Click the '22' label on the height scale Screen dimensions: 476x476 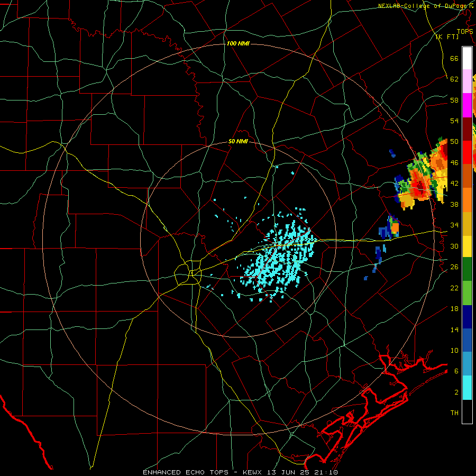tap(454, 288)
